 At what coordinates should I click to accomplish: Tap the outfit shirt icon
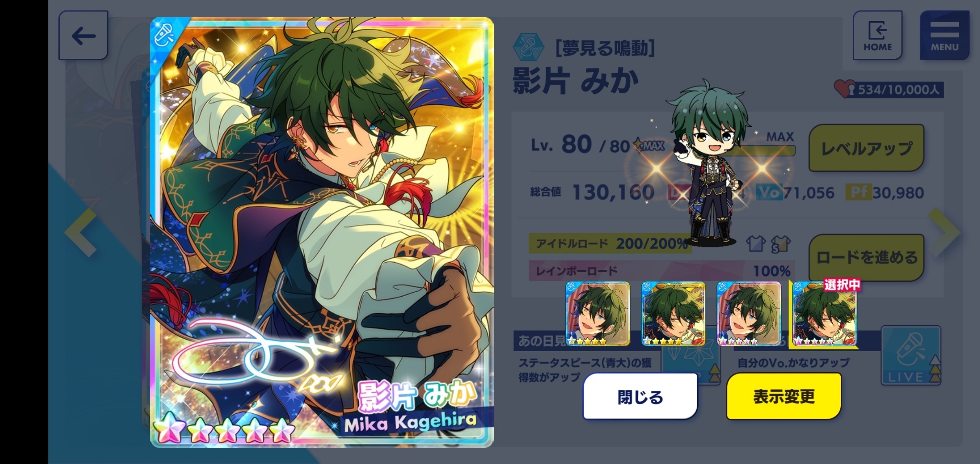756,243
